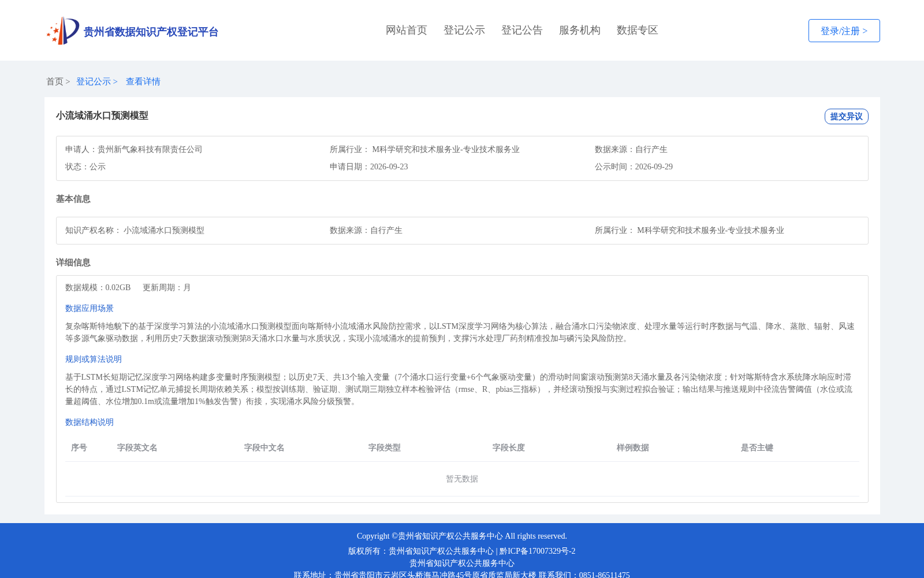The image size is (924, 578).
Task: Click the 查看详情 breadcrumb
Action: click(143, 81)
